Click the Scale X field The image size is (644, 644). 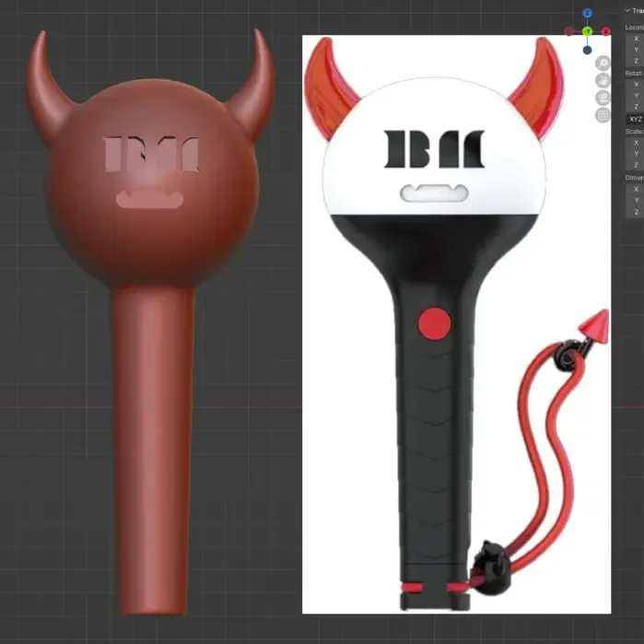pyautogui.click(x=635, y=143)
